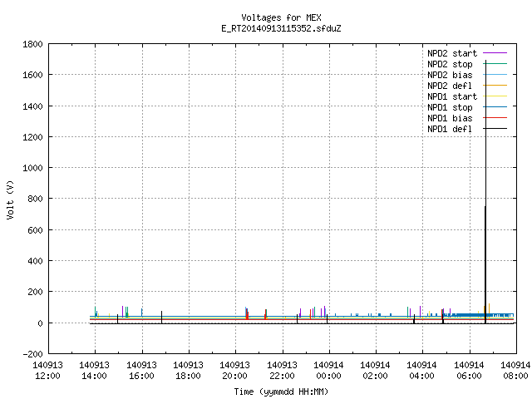Click the '140913 16:00' x-axis tick label
The width and height of the screenshot is (532, 399).
pyautogui.click(x=142, y=371)
